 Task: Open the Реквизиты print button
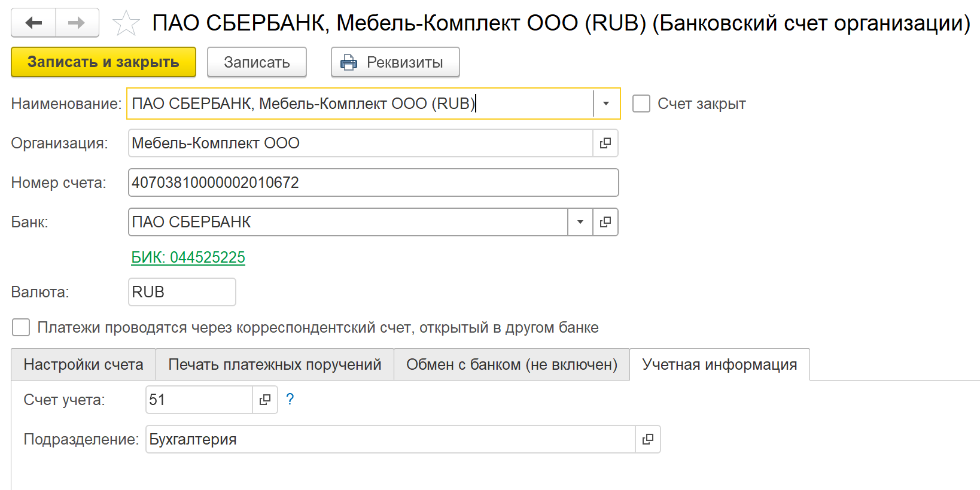tap(395, 62)
